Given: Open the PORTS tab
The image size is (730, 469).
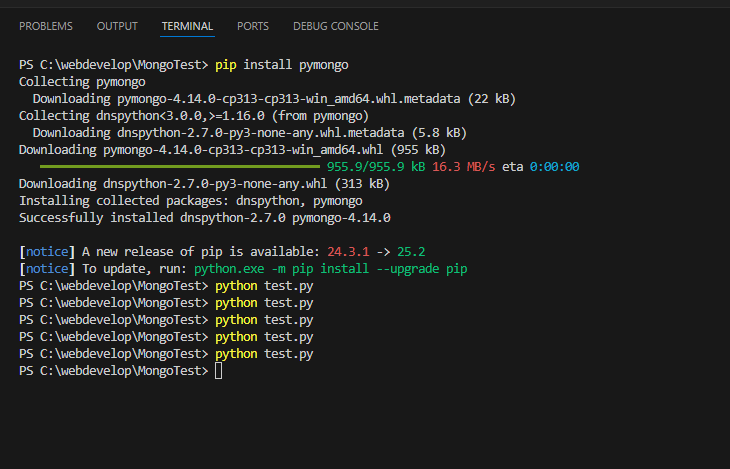Looking at the screenshot, I should [x=253, y=26].
